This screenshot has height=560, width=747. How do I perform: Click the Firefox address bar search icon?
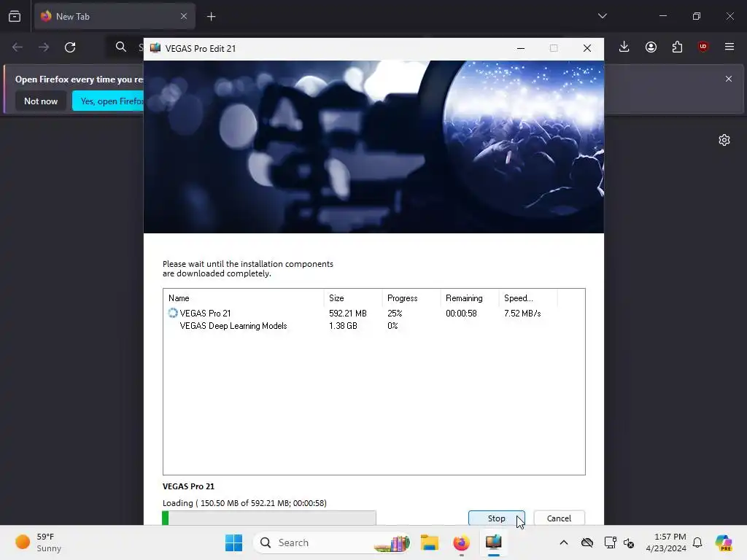pos(121,47)
